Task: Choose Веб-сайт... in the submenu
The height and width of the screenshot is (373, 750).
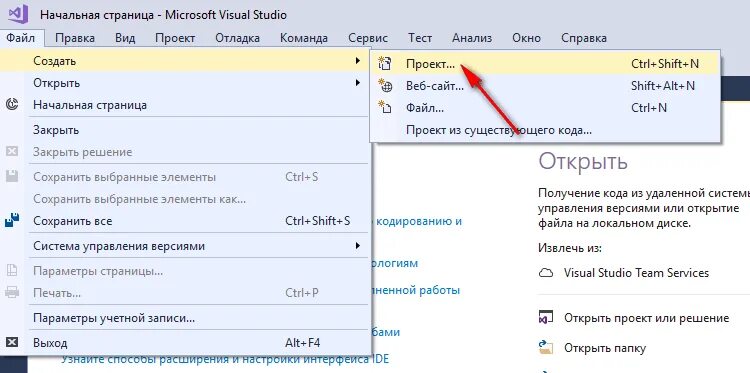Action: tap(545, 86)
